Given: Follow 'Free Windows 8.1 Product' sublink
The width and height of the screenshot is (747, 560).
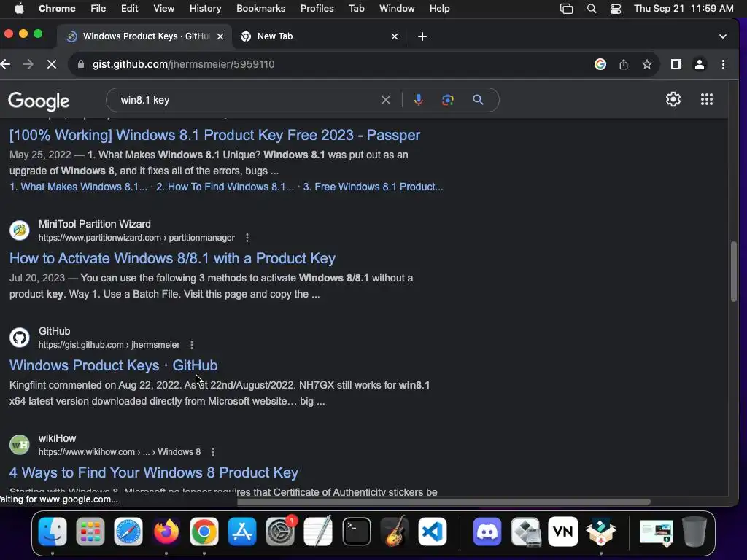Looking at the screenshot, I should [x=373, y=187].
